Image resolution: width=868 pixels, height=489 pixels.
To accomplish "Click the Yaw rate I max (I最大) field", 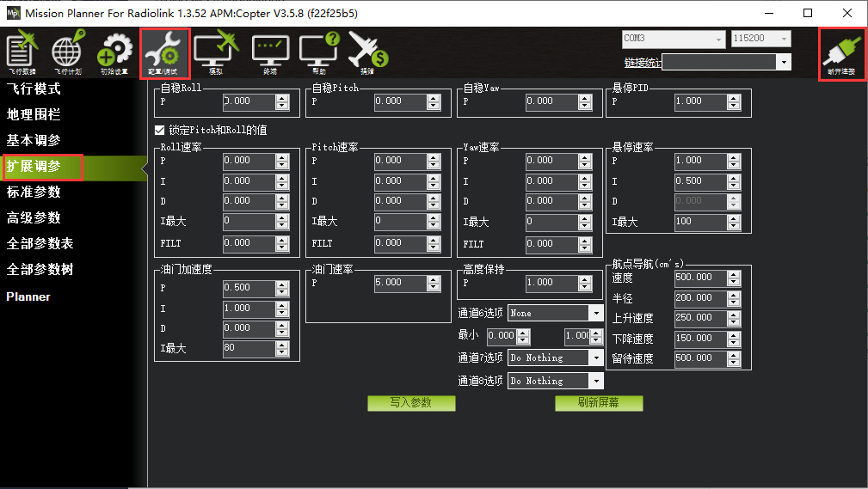I will 552,222.
